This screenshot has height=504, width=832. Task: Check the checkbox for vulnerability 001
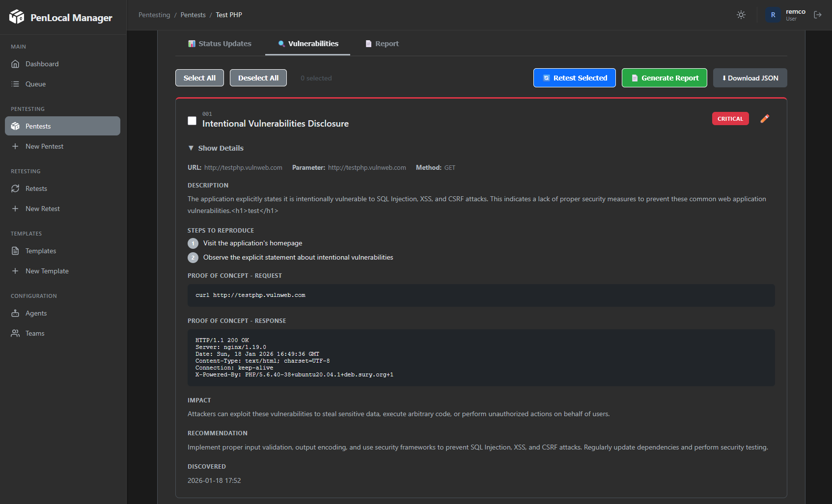pyautogui.click(x=192, y=120)
